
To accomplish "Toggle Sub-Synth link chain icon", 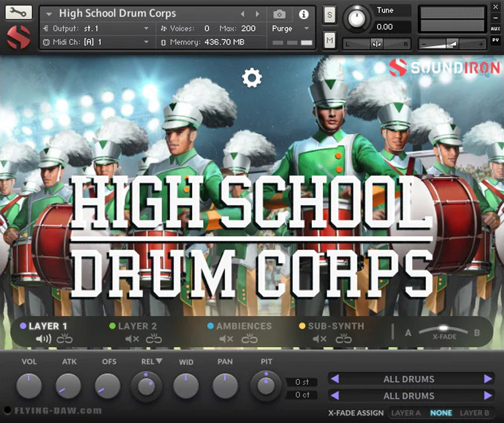I will pyautogui.click(x=343, y=339).
